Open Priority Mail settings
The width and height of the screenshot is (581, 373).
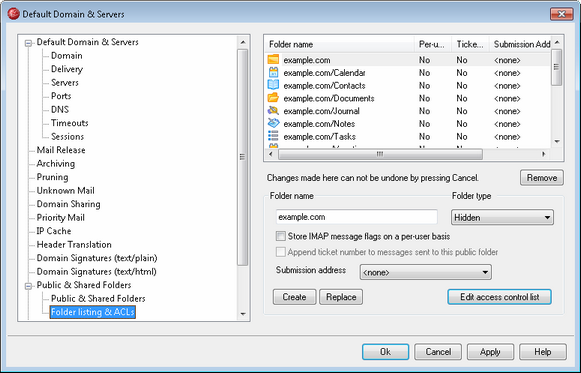click(x=60, y=217)
